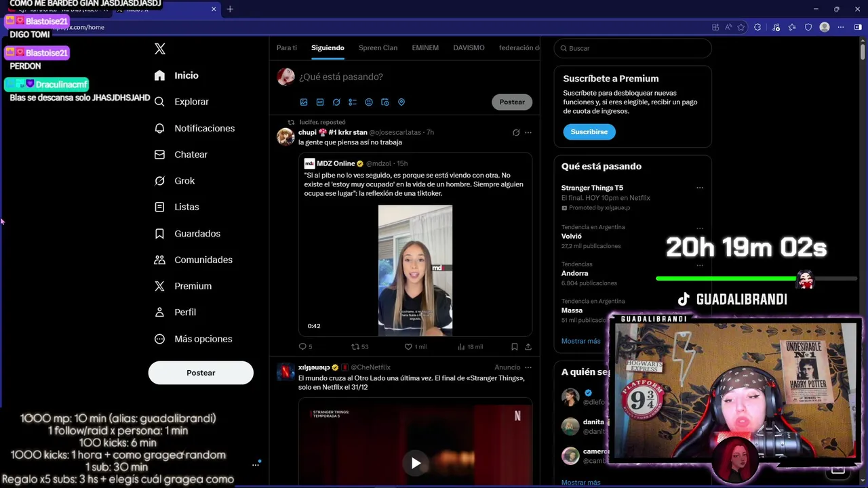Open options for Stranger Things T5 trend
The width and height of the screenshot is (868, 488).
click(x=700, y=188)
